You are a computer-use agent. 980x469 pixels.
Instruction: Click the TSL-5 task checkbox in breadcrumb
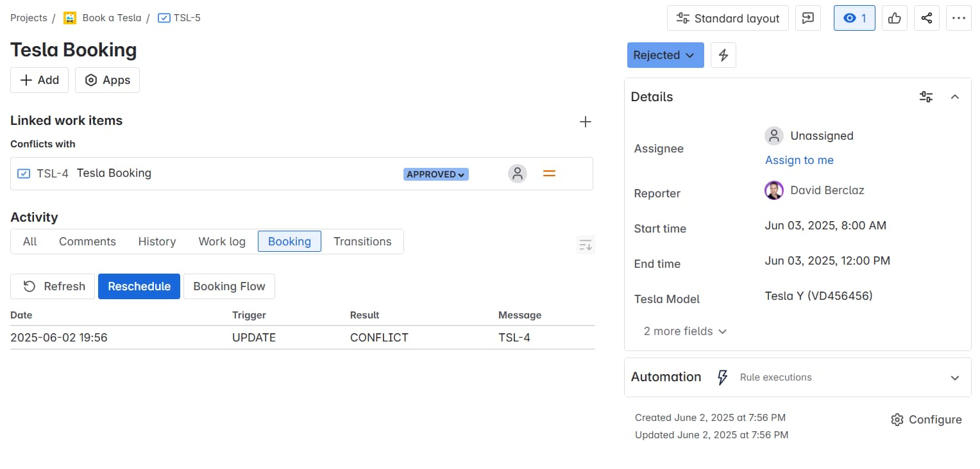[163, 18]
